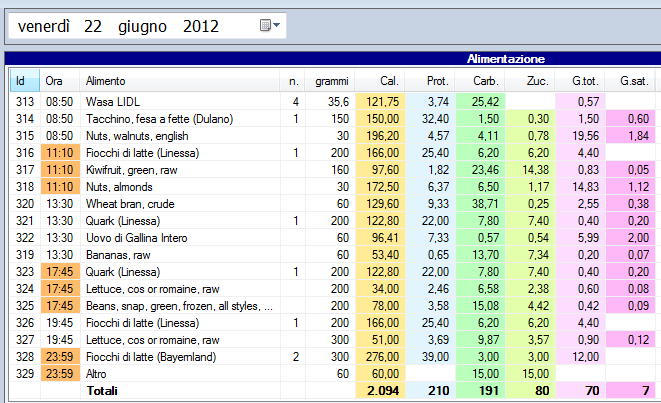Select the day number 22 in date field

[93, 26]
